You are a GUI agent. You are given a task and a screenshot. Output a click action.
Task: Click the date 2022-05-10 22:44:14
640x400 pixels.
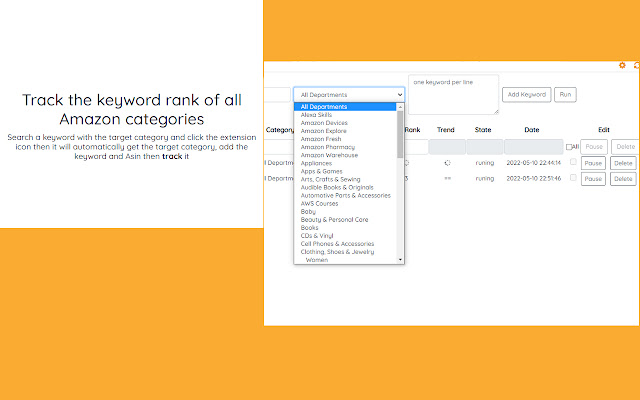coord(533,163)
